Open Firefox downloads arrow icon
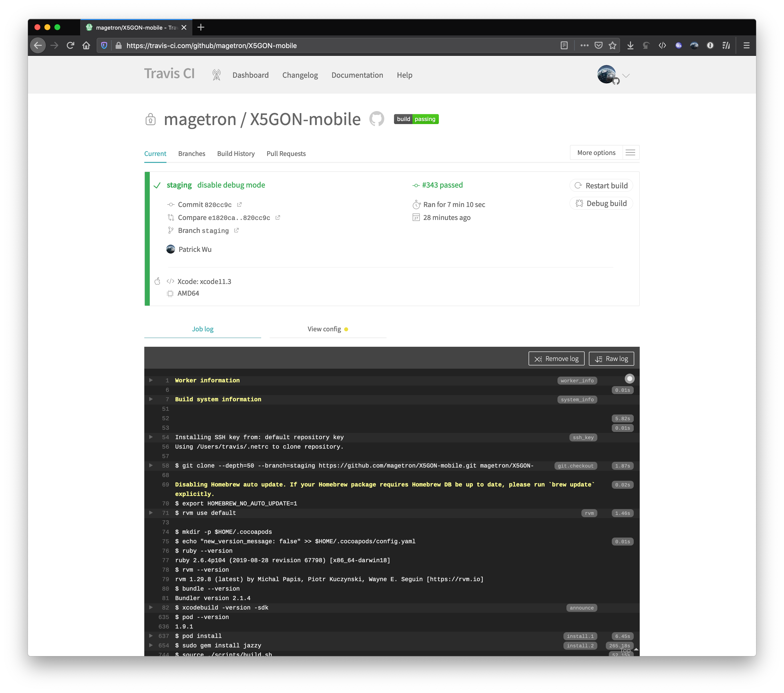 pos(630,46)
